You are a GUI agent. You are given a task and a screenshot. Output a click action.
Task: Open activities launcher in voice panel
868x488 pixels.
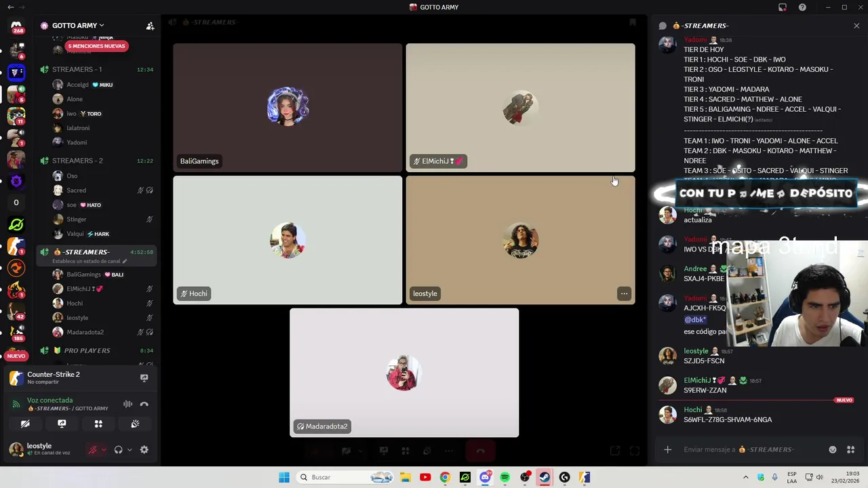[x=98, y=424]
